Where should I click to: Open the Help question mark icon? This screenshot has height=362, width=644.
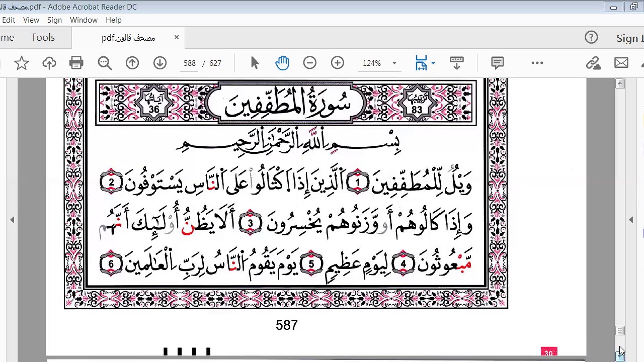pos(591,37)
